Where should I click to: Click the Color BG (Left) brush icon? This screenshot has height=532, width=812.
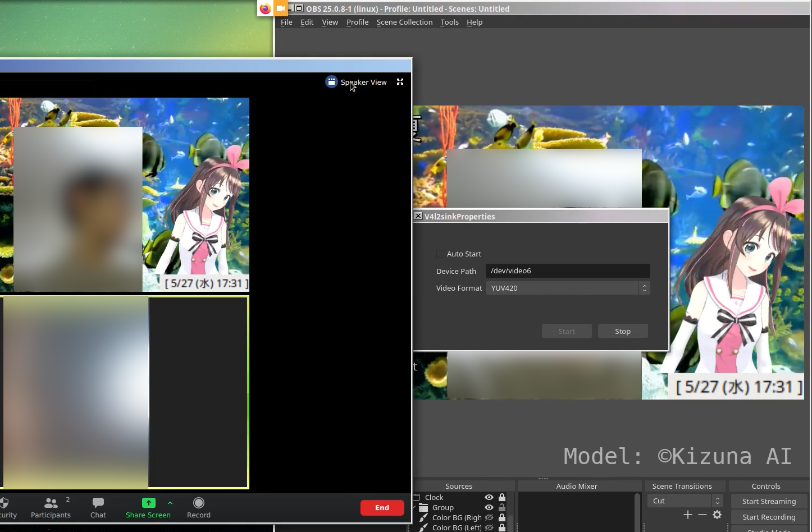click(x=424, y=528)
